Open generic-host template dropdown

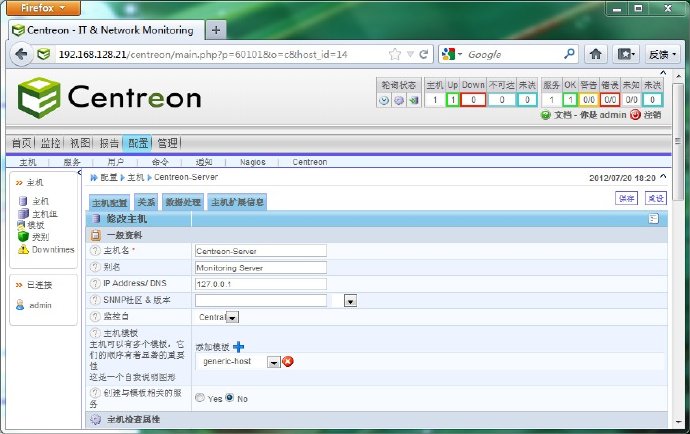pyautogui.click(x=274, y=362)
